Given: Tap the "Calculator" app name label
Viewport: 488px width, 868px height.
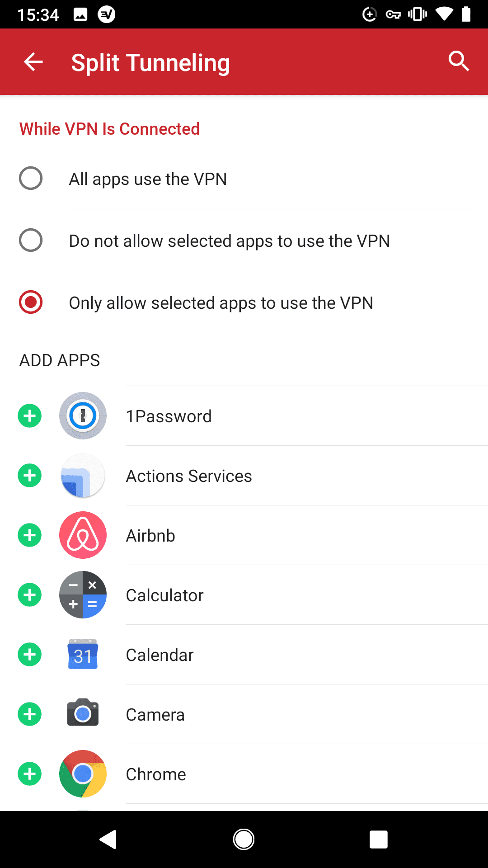Looking at the screenshot, I should click(x=164, y=595).
